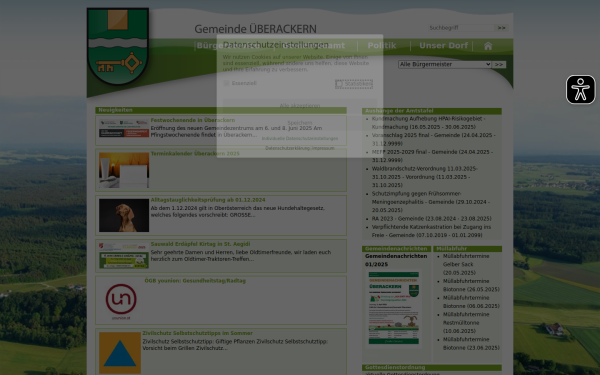Focus the Suchbegriff search field
This screenshot has width=600, height=375.
461,28
